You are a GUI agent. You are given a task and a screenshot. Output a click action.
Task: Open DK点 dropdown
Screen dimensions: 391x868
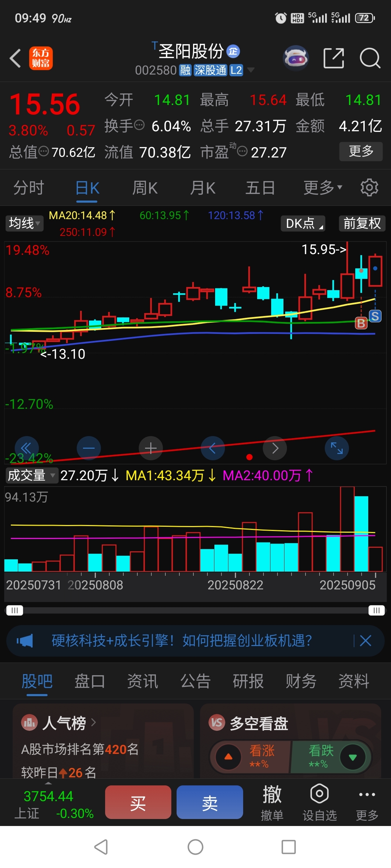coord(303,223)
